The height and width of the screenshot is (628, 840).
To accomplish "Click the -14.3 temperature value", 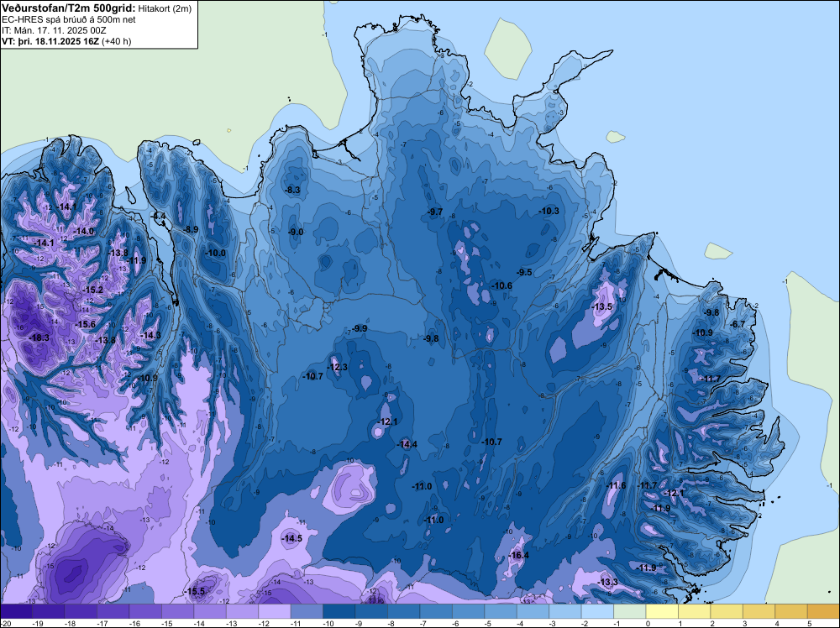I will coord(150,335).
